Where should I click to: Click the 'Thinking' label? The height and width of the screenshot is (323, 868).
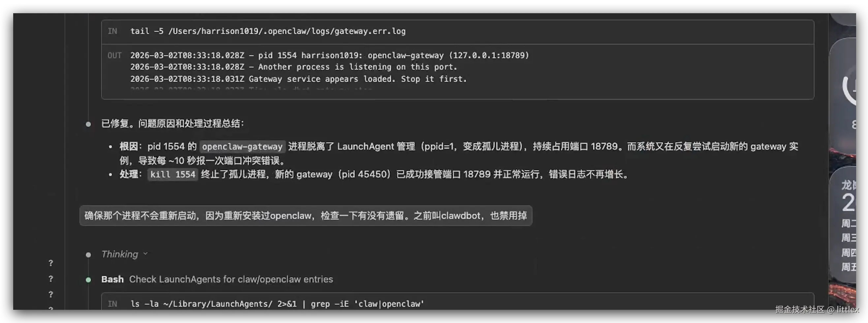click(120, 254)
